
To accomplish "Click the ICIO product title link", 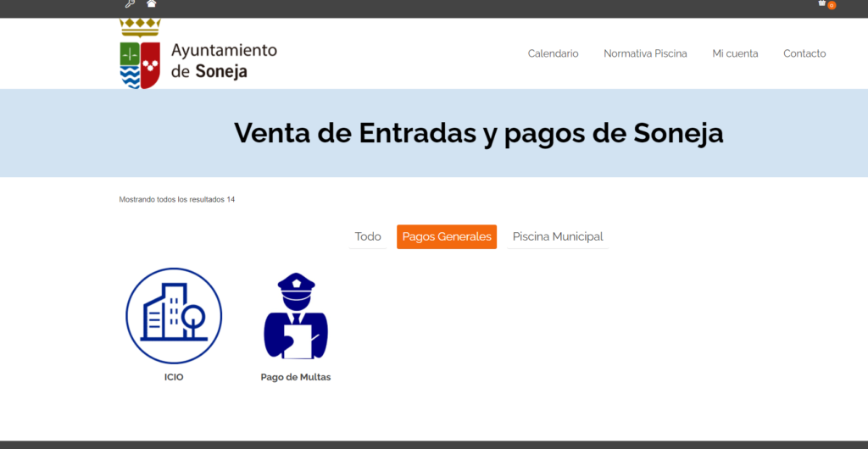I will pyautogui.click(x=174, y=378).
